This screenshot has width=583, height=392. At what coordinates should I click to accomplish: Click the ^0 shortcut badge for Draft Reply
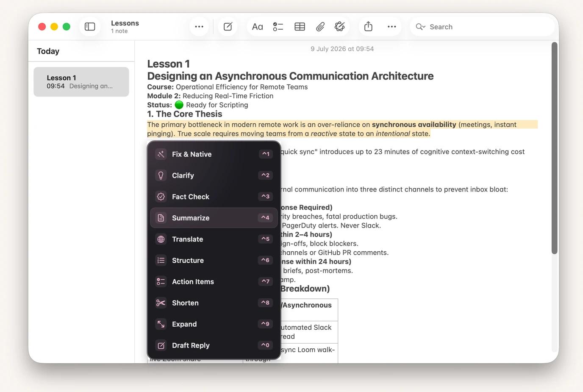265,345
